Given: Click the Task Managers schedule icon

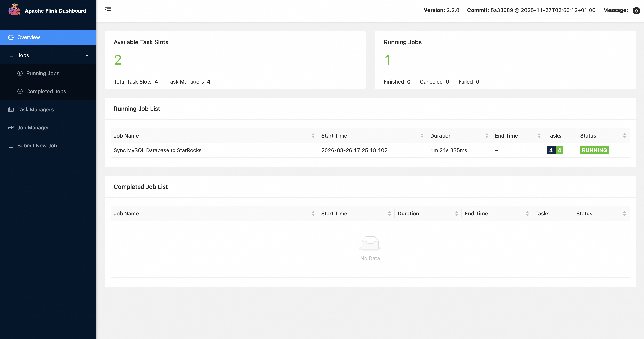Looking at the screenshot, I should coord(11,109).
